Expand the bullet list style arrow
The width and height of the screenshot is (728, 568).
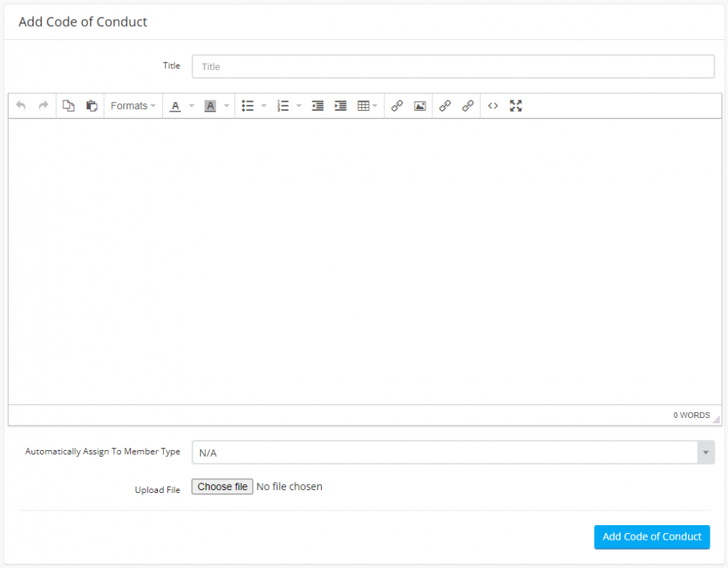tap(264, 106)
